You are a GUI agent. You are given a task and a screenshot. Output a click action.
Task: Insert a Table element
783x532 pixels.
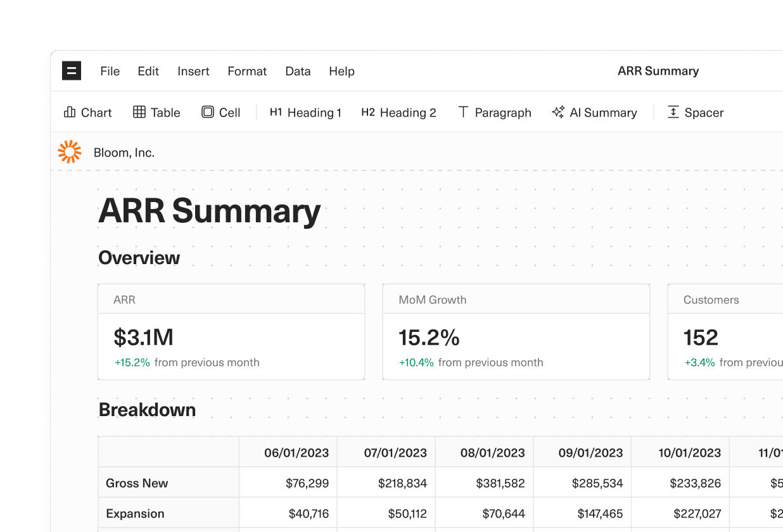[x=156, y=112]
